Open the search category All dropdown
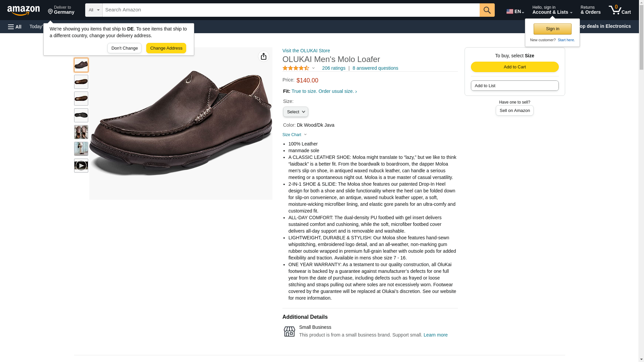This screenshot has width=644, height=362. [94, 10]
